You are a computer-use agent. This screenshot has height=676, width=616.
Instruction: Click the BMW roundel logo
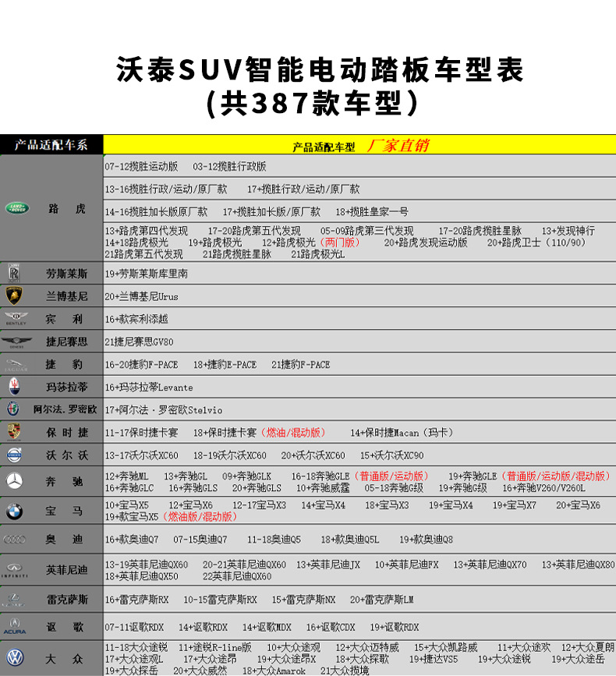point(14,511)
